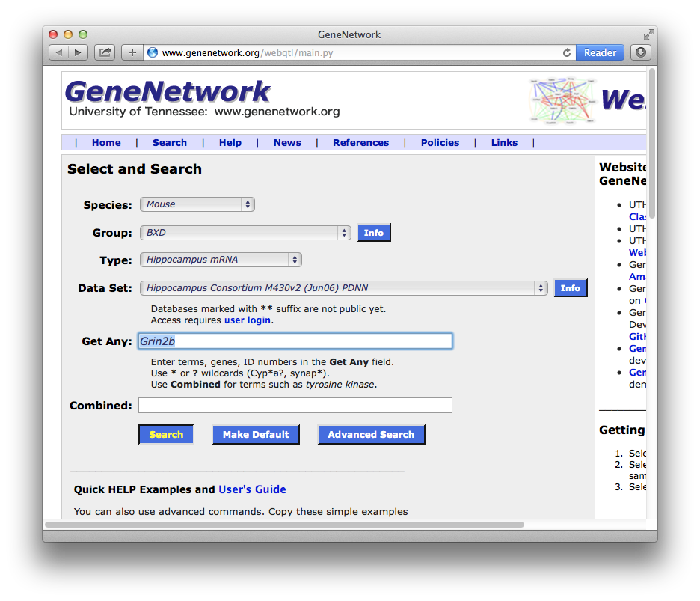The width and height of the screenshot is (700, 601).
Task: Open the Group dropdown showing BXD
Action: [245, 233]
